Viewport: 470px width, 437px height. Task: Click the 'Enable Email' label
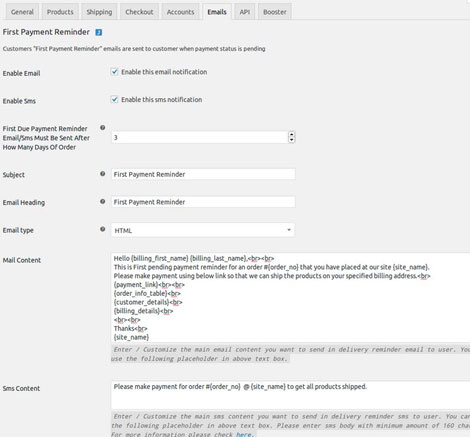21,73
